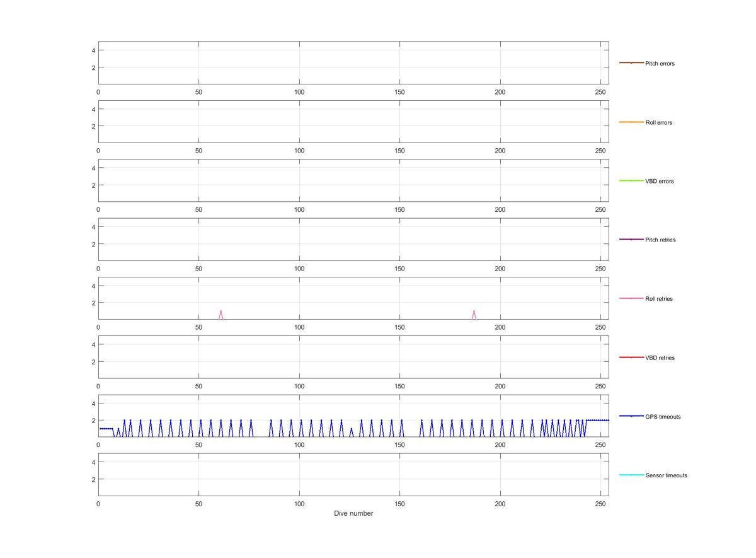
Task: Select the pink Roll retries legend line
Action: pos(631,298)
